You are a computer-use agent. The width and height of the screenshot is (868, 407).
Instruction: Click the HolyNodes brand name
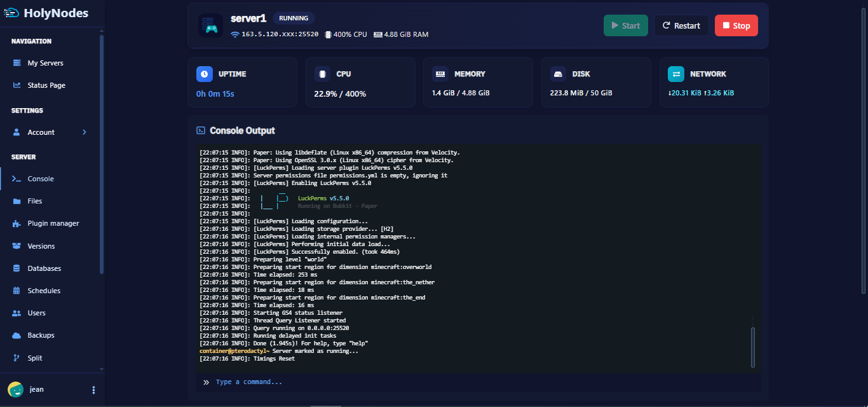[x=56, y=13]
